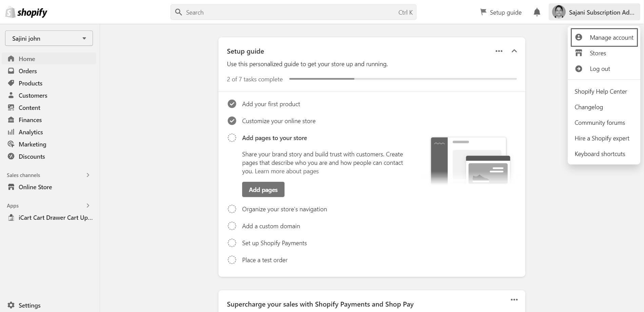
Task: Choose Log out from the account menu
Action: coord(600,69)
